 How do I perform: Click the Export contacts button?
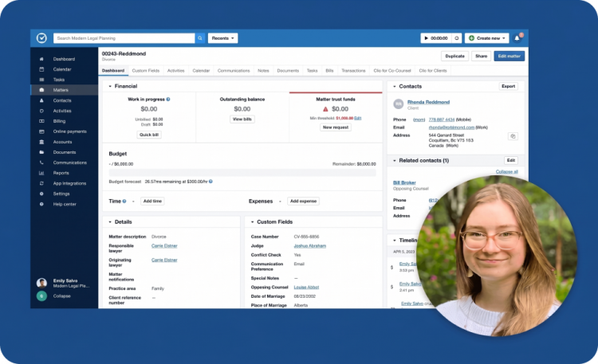(x=509, y=86)
